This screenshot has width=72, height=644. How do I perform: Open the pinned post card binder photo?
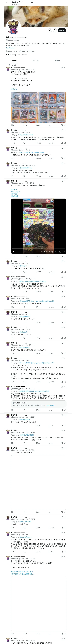point(39,107)
